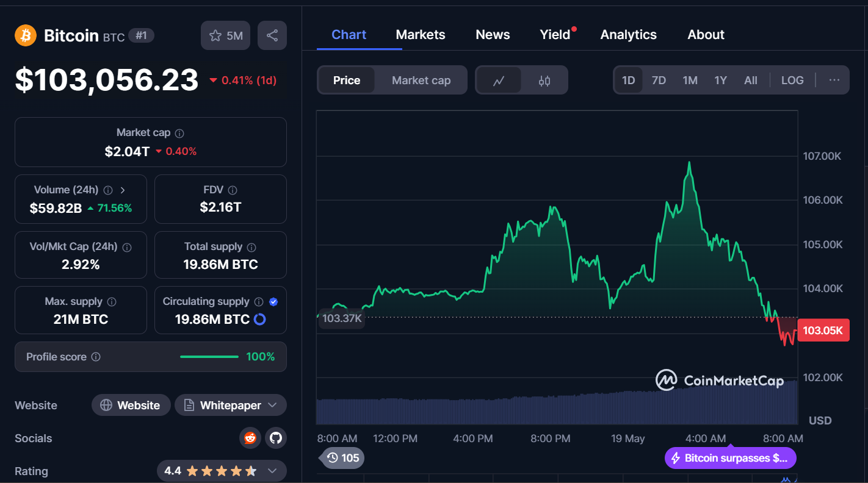Click the 103.37K opening price label
Image resolution: width=868 pixels, height=483 pixels.
(342, 318)
